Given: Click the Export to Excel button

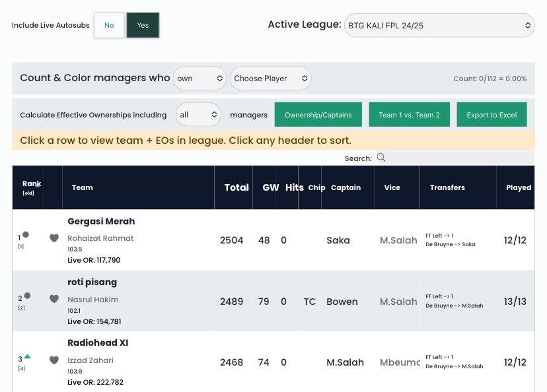Looking at the screenshot, I should coord(492,115).
